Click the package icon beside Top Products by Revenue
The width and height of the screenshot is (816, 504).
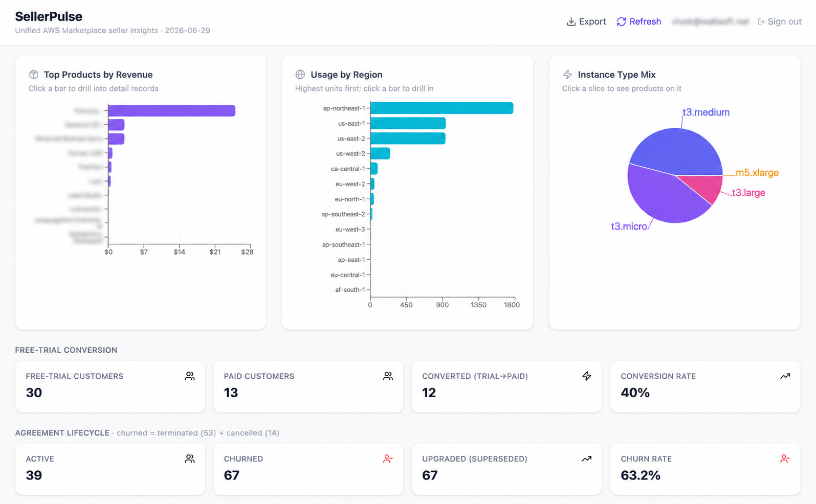click(x=34, y=75)
